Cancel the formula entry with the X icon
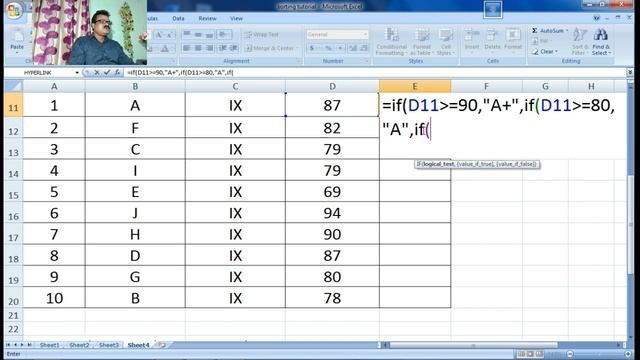The height and width of the screenshot is (360, 640). pyautogui.click(x=97, y=72)
